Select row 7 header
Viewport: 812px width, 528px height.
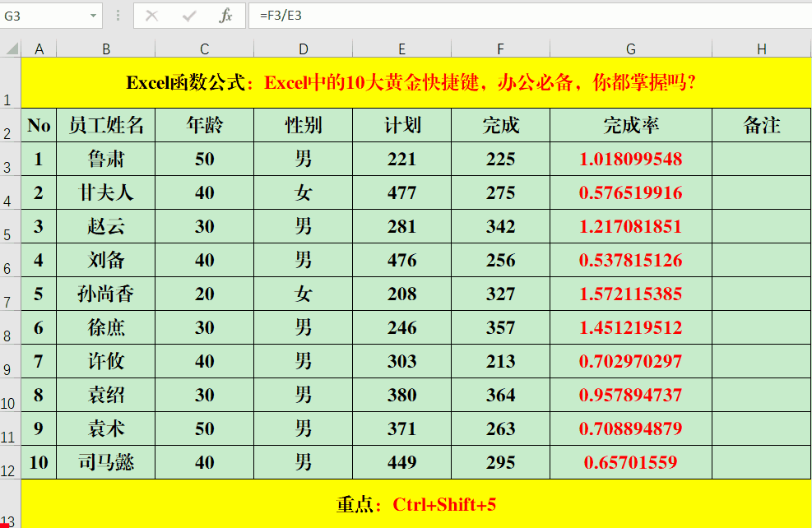(11, 294)
